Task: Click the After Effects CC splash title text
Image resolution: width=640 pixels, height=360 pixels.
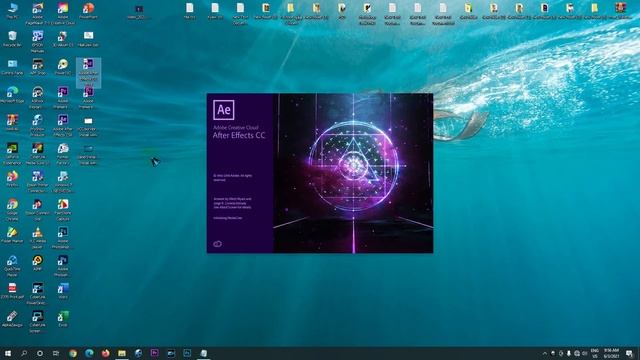Action: 239,136
